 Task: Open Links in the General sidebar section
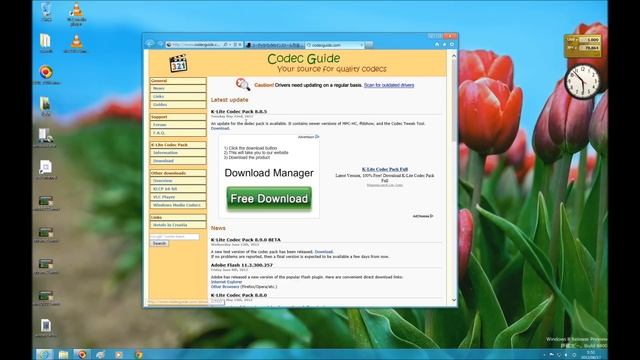178,97
